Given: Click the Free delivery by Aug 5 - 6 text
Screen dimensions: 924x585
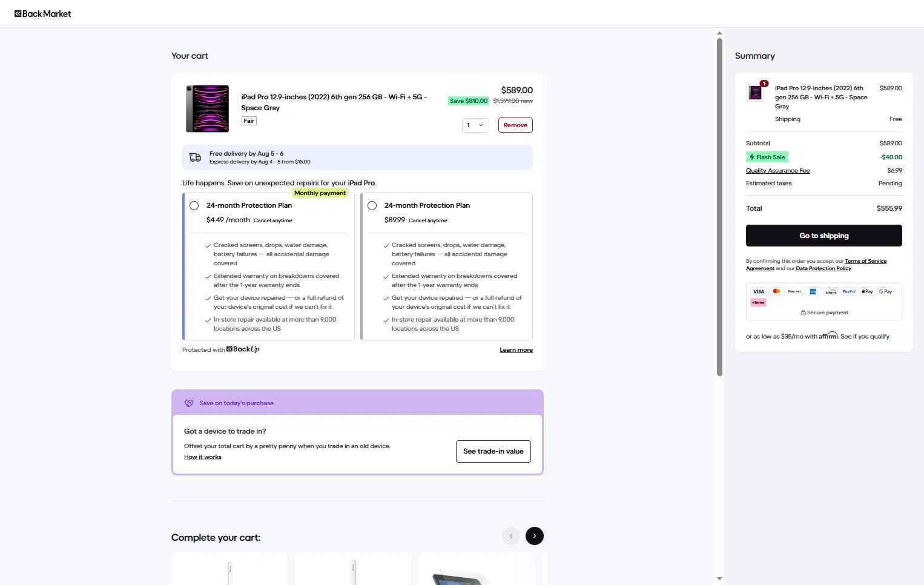Looking at the screenshot, I should (246, 154).
